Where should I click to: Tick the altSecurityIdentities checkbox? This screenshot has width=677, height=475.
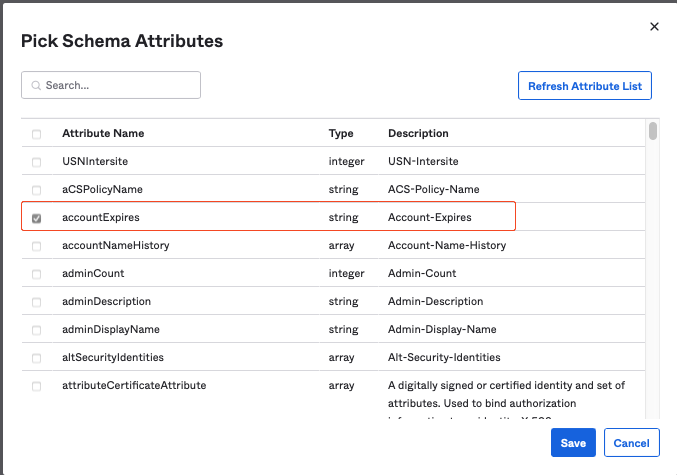pyautogui.click(x=37, y=358)
